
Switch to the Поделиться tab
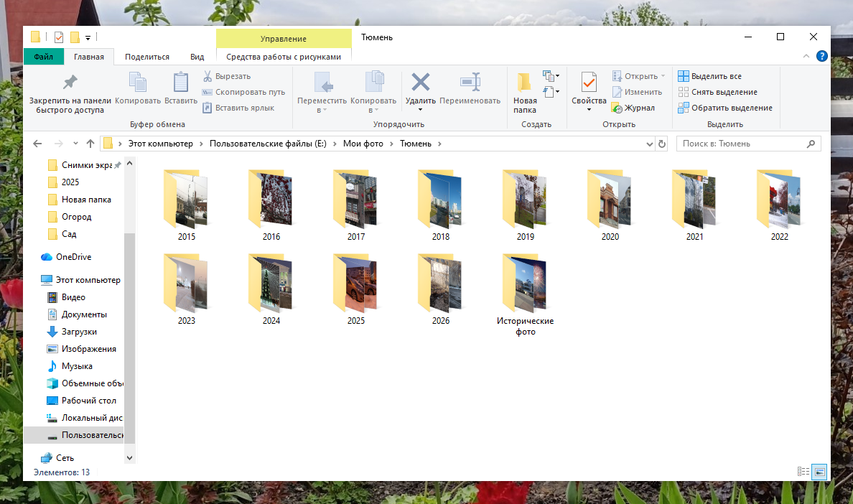(147, 57)
